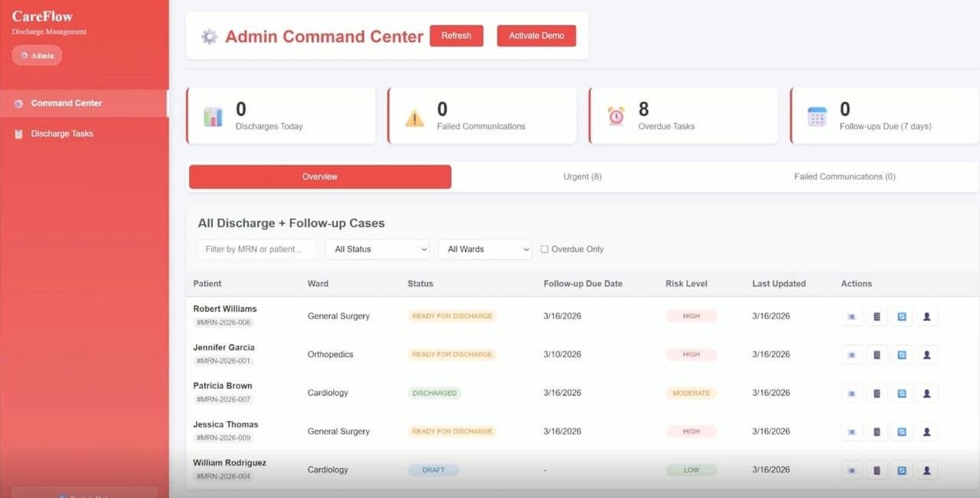Switch to the Urgent (8) tab

[x=583, y=176]
